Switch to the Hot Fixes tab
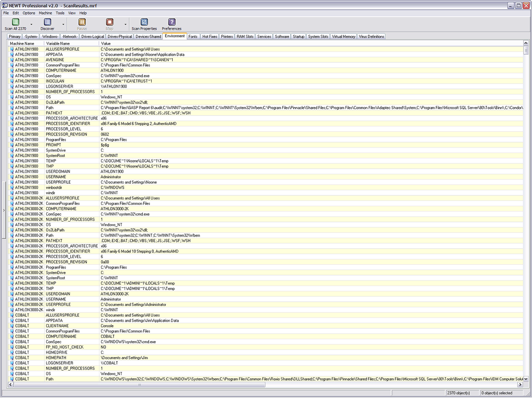 209,37
